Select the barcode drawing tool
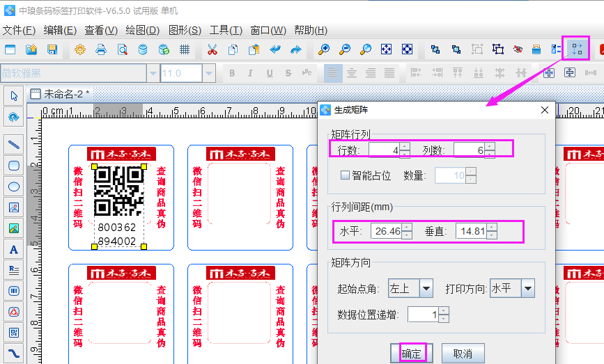The width and height of the screenshot is (604, 364). tap(14, 291)
